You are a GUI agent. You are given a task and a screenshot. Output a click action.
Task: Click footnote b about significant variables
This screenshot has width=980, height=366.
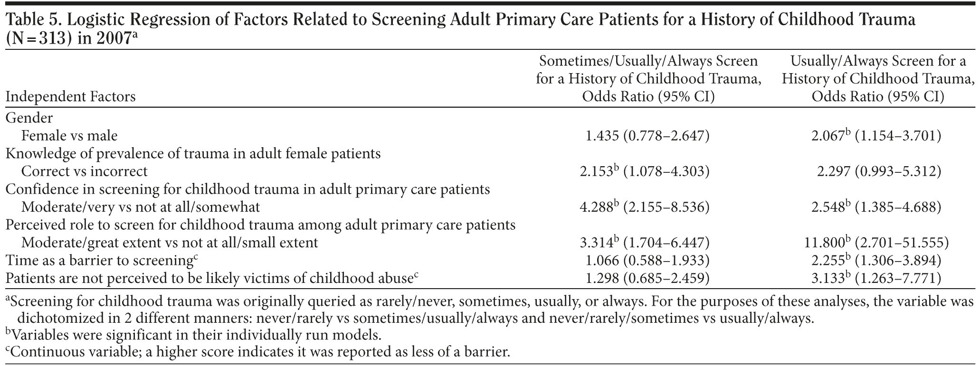(194, 335)
